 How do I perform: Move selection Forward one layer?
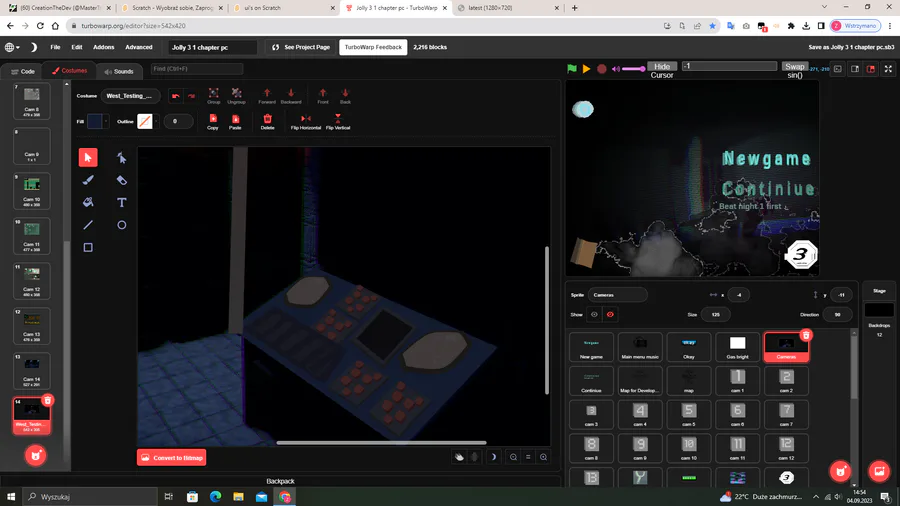[x=267, y=96]
